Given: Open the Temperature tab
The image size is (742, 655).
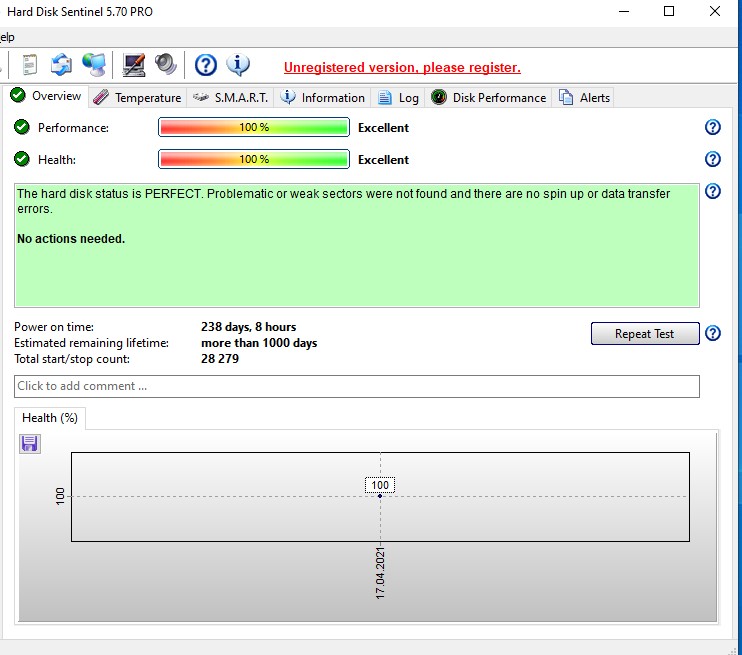Looking at the screenshot, I should click(x=137, y=97).
